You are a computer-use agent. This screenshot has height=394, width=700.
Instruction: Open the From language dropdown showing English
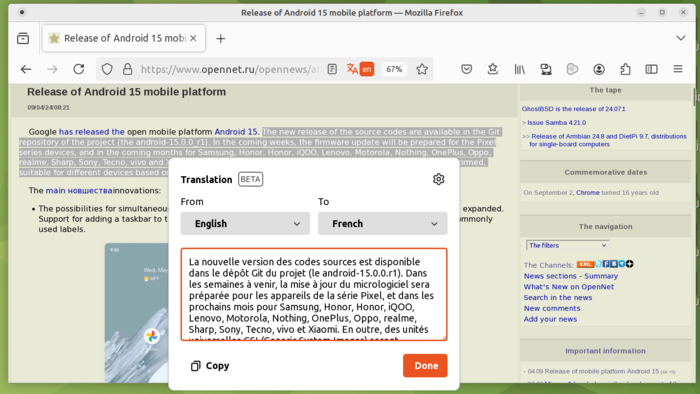click(245, 224)
